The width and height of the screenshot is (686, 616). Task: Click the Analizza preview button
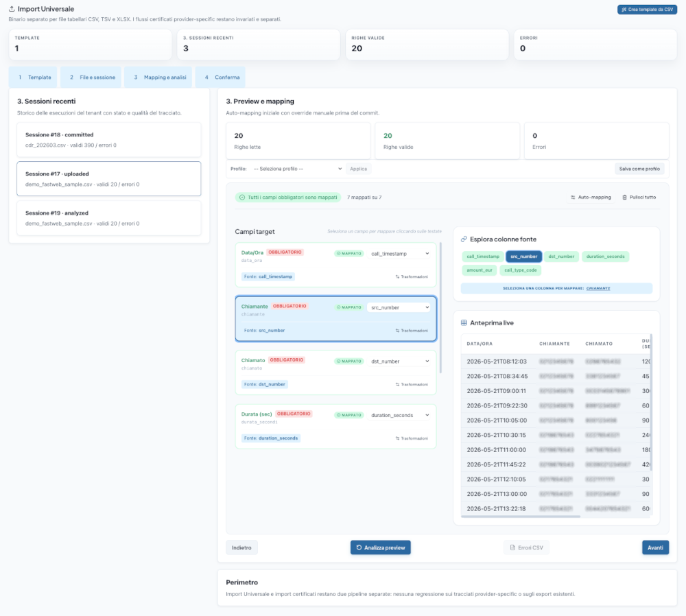(x=380, y=548)
